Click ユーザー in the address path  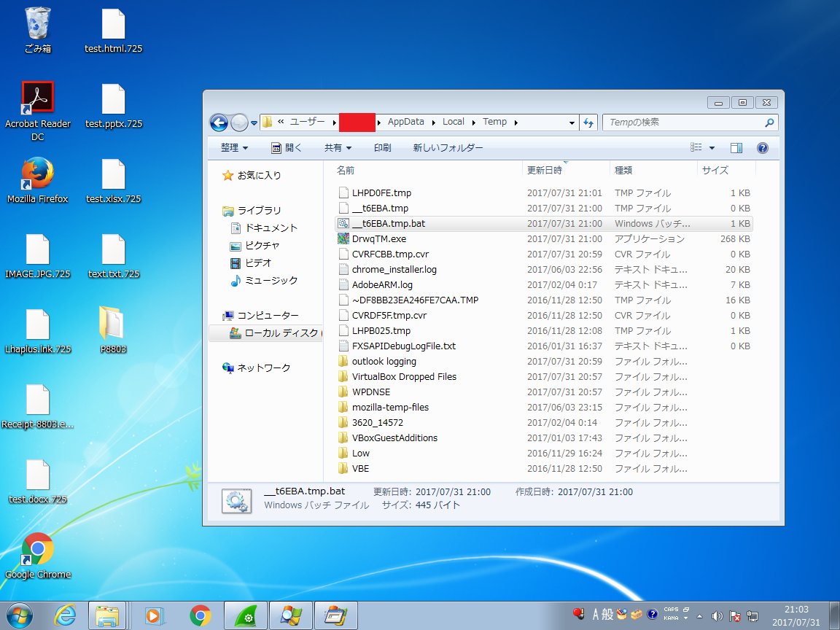307,122
